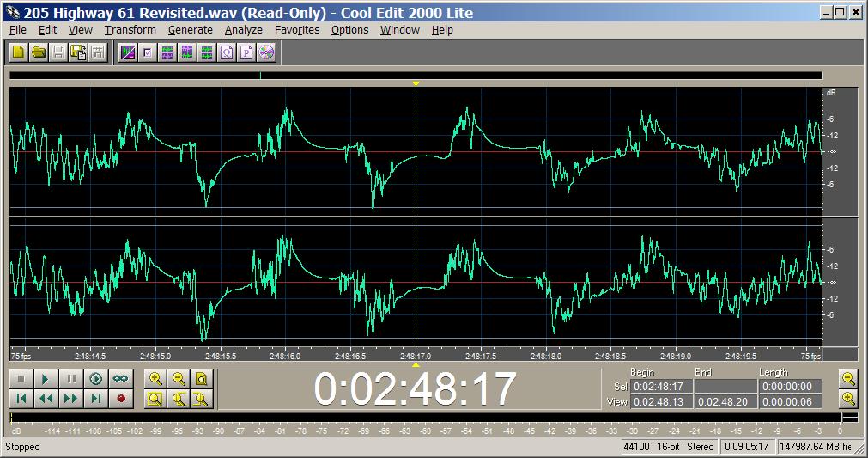
Task: Create a new file with the New icon
Action: (18, 52)
